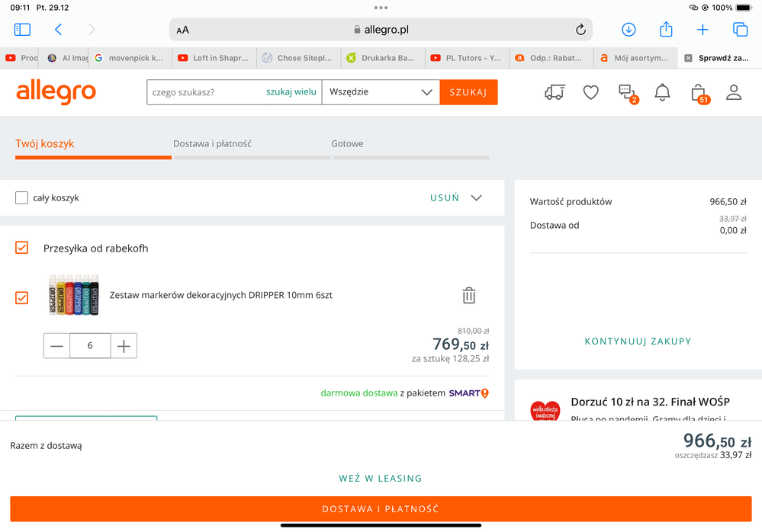Open messages with 2 unread
This screenshot has height=532, width=762.
click(628, 93)
